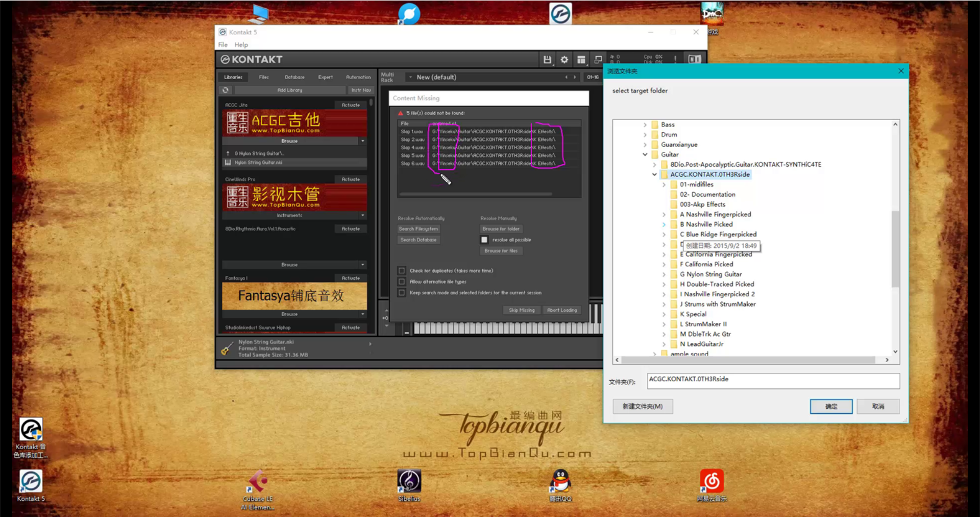Click the refresh libraries icon
The height and width of the screenshot is (517, 980).
point(226,90)
